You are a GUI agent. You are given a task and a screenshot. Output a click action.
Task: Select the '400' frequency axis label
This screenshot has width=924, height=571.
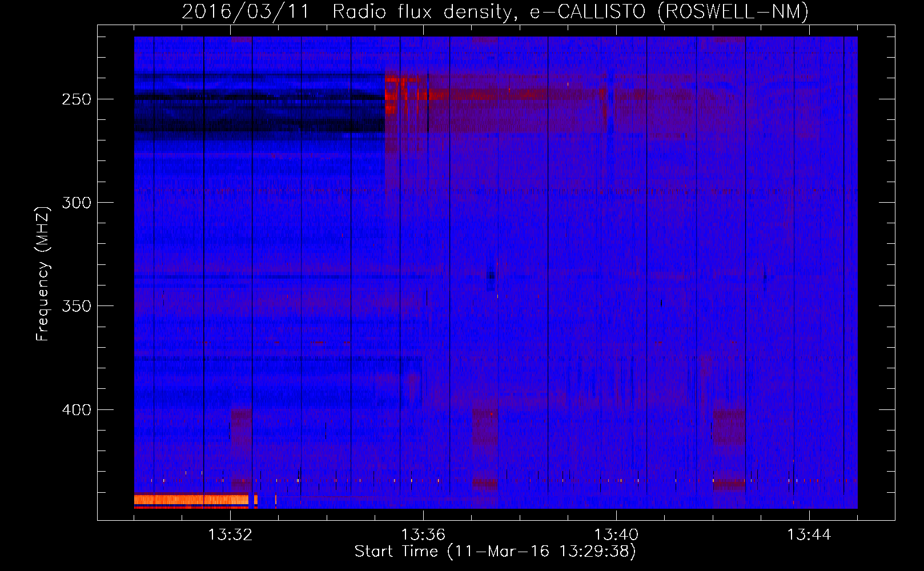tap(77, 410)
